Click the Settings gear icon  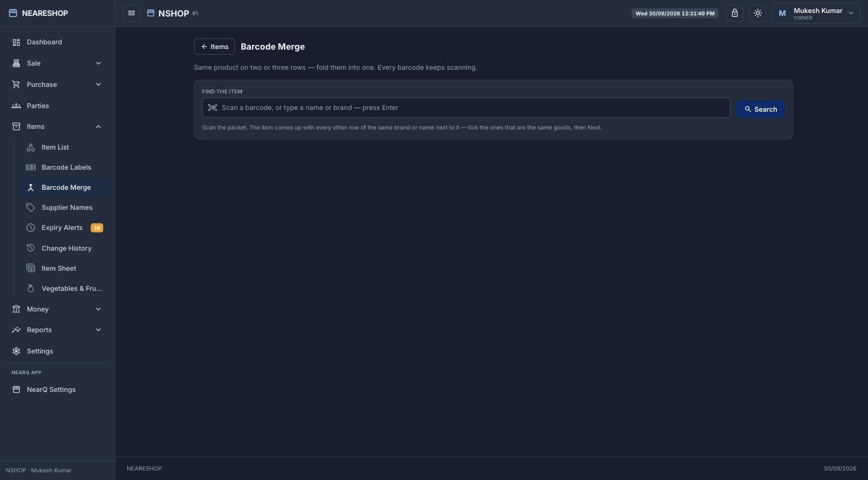click(16, 351)
